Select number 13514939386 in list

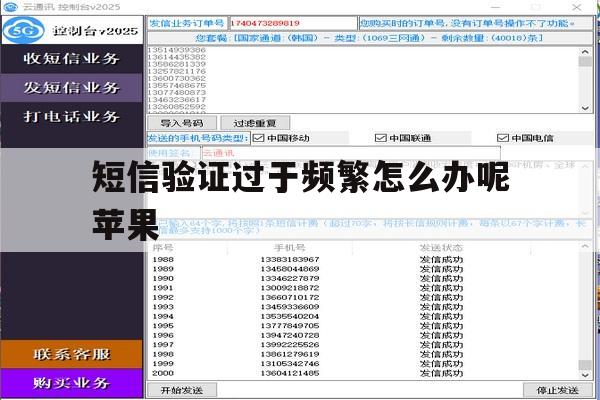pyautogui.click(x=177, y=50)
